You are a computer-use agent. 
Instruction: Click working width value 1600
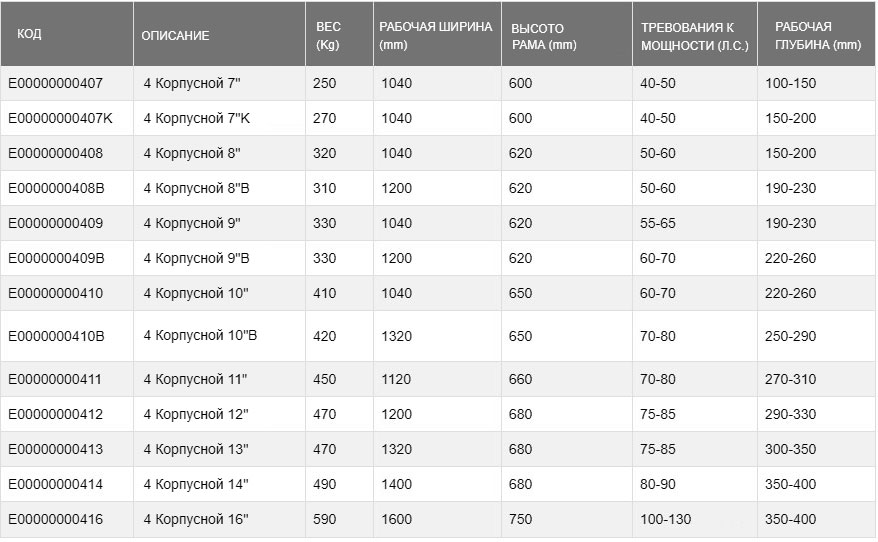tap(396, 520)
